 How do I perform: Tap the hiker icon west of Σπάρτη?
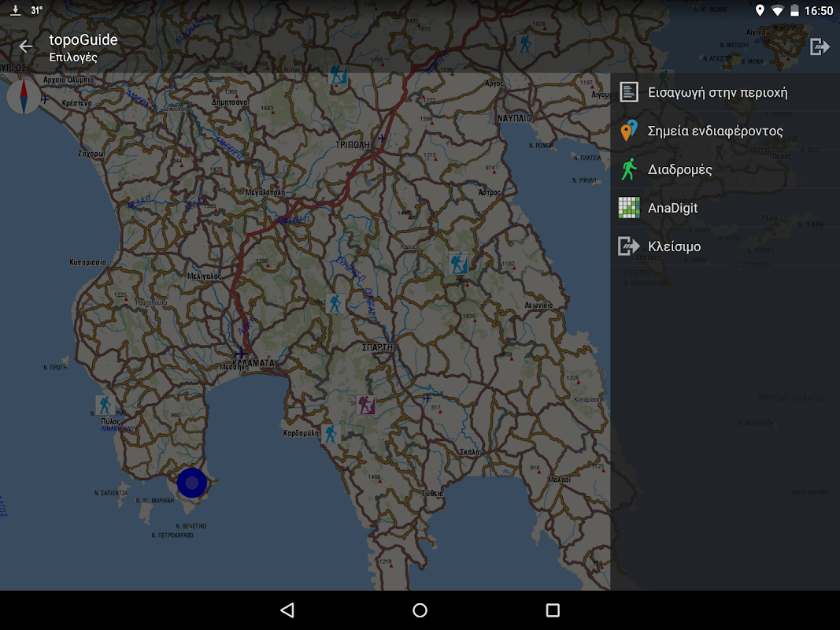point(335,303)
